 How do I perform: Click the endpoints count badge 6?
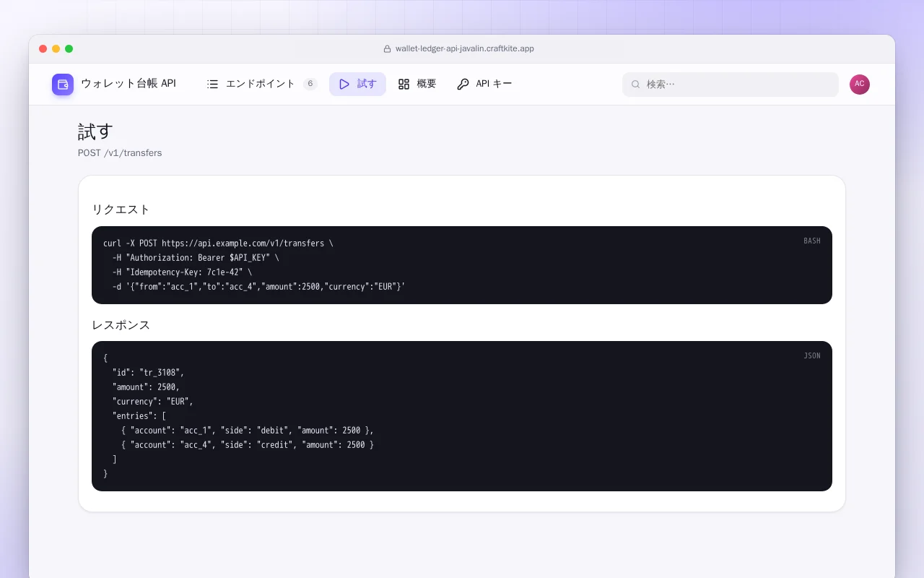point(310,84)
